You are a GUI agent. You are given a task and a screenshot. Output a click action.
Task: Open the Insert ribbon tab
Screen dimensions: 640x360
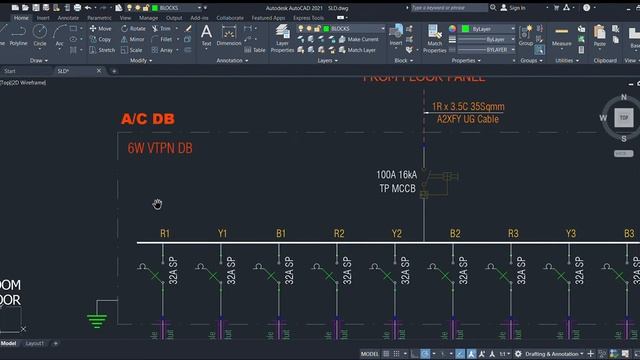coord(43,18)
